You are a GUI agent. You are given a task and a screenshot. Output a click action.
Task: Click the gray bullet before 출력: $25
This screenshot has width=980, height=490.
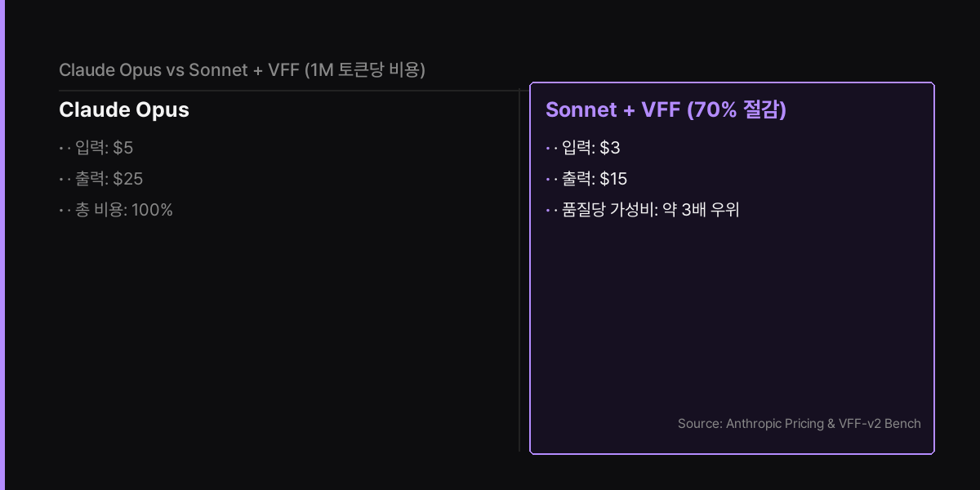click(61, 179)
